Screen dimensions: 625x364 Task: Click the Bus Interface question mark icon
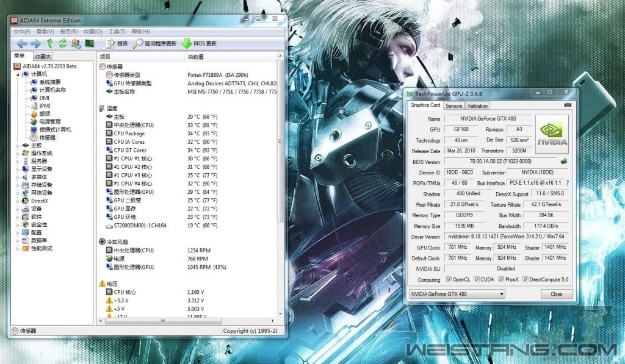click(567, 183)
